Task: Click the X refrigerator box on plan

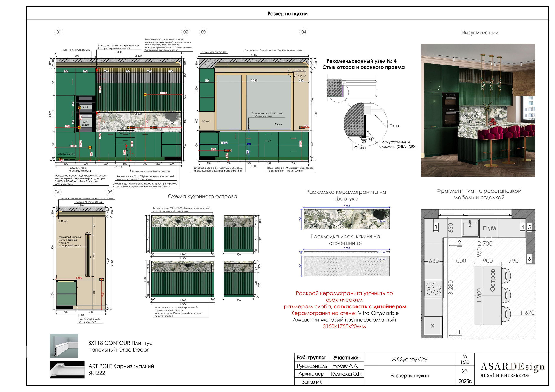Action: [x=433, y=326]
